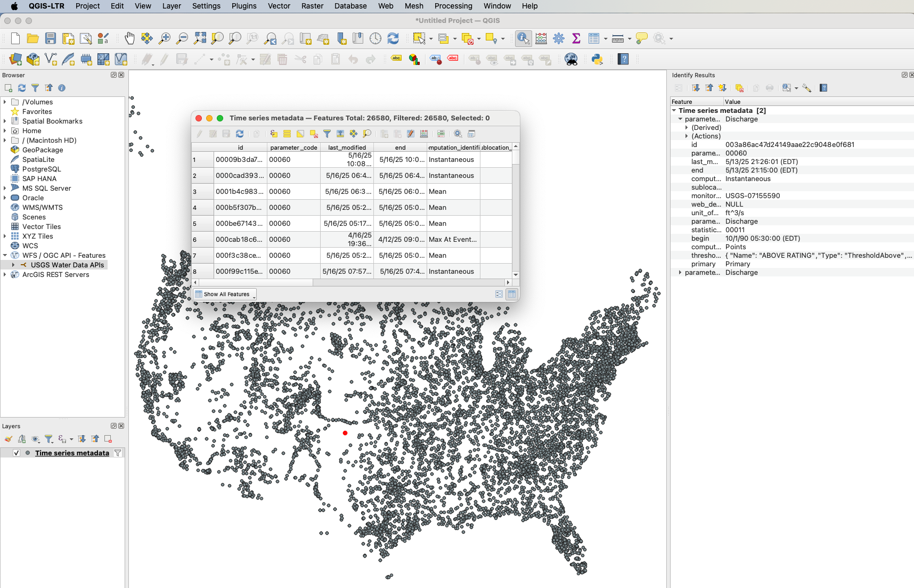Click Zoom Full extent icon
914x588 pixels.
(x=200, y=38)
